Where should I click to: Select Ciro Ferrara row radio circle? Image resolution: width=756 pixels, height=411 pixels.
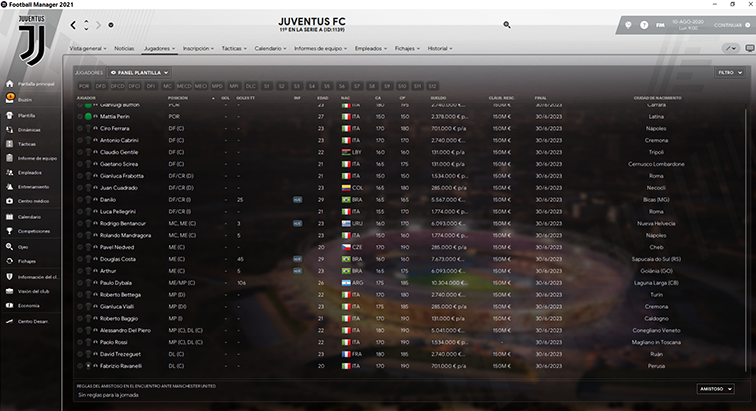tap(80, 128)
